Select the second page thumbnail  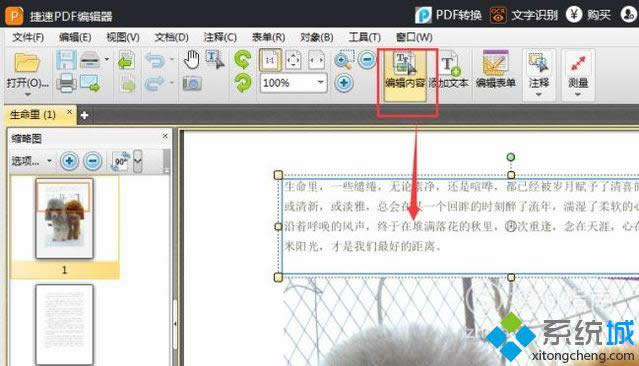pyautogui.click(x=64, y=324)
